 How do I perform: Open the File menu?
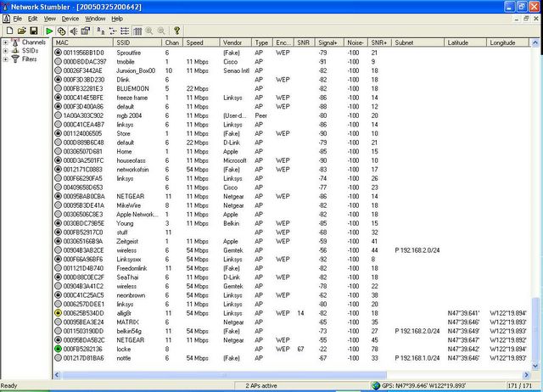(18, 19)
